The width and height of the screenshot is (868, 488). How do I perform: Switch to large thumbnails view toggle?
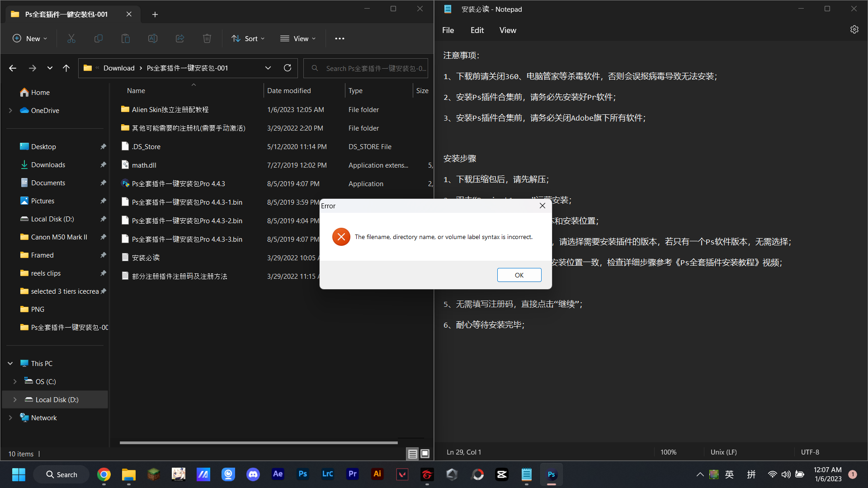(x=425, y=454)
